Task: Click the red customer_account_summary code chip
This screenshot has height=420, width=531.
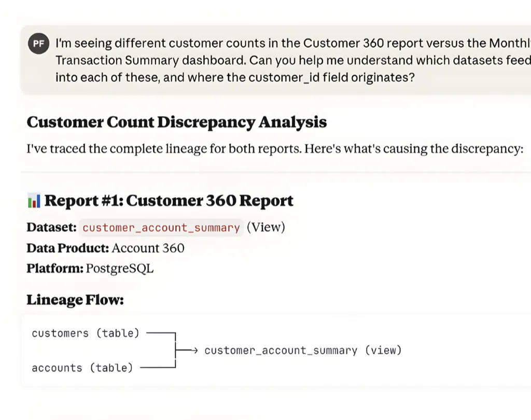Action: pyautogui.click(x=161, y=227)
